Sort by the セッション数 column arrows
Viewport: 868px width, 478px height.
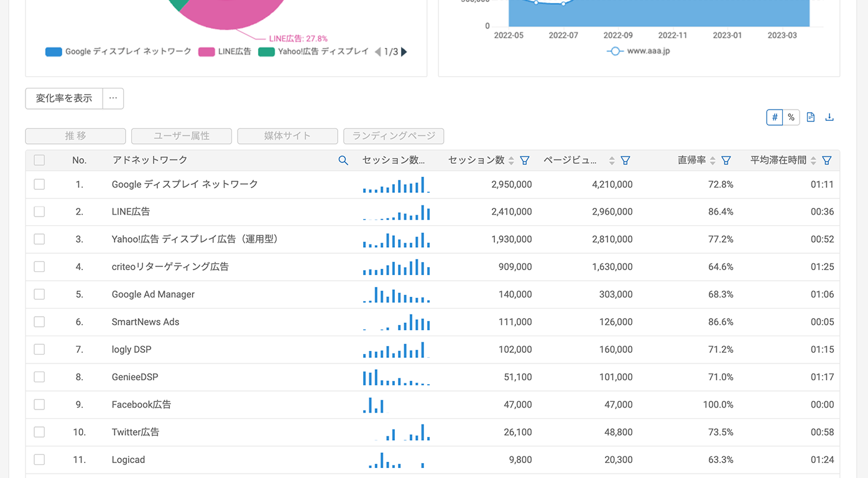(x=511, y=161)
